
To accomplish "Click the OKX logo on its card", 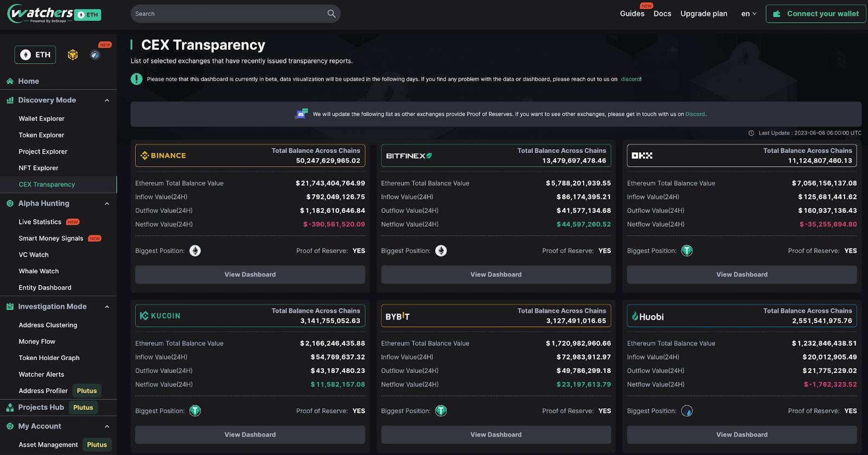I will (642, 156).
